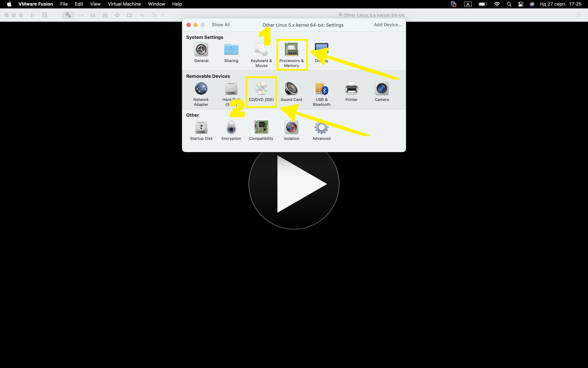Minimize the Settings window with yellow button
This screenshot has height=368, width=588.
(x=196, y=25)
